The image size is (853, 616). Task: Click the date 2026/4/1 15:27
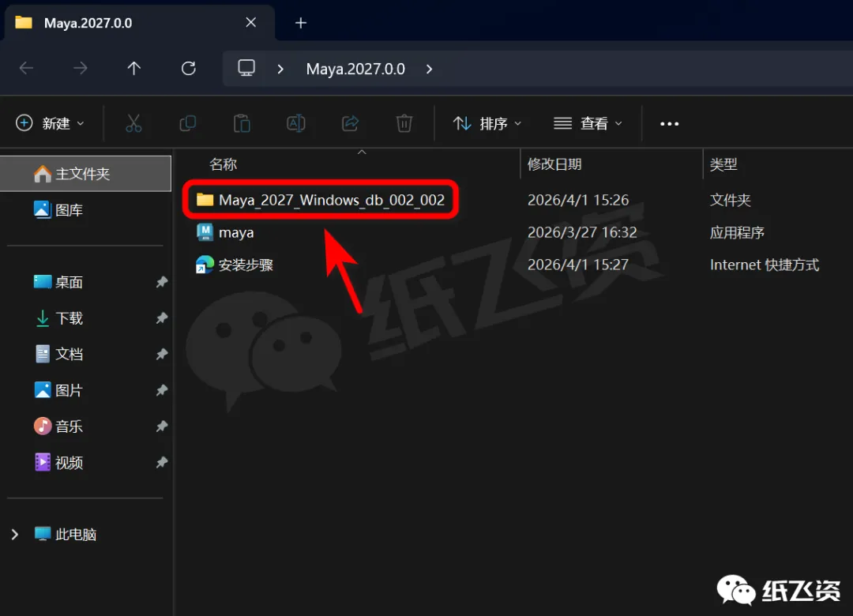click(x=577, y=265)
